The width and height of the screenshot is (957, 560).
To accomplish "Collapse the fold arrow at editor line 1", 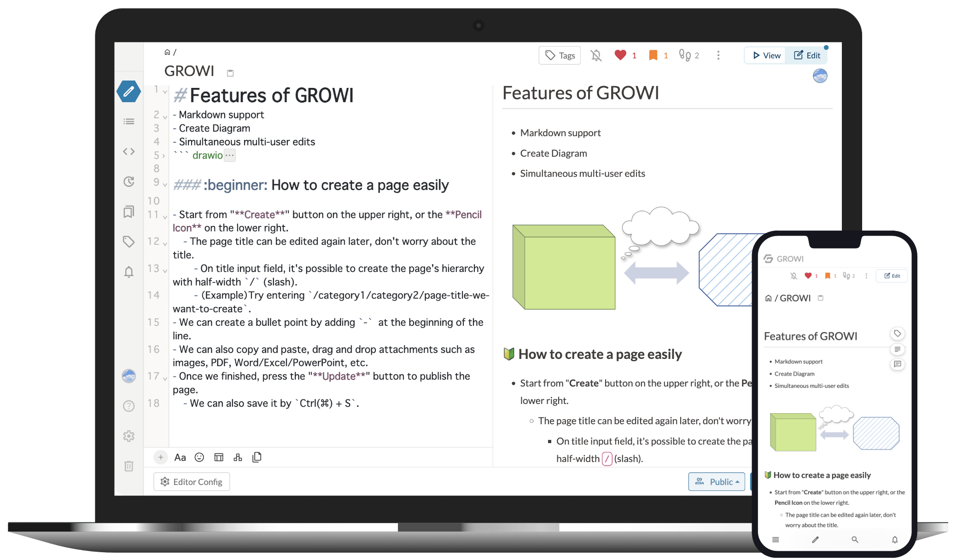I will pos(165,92).
